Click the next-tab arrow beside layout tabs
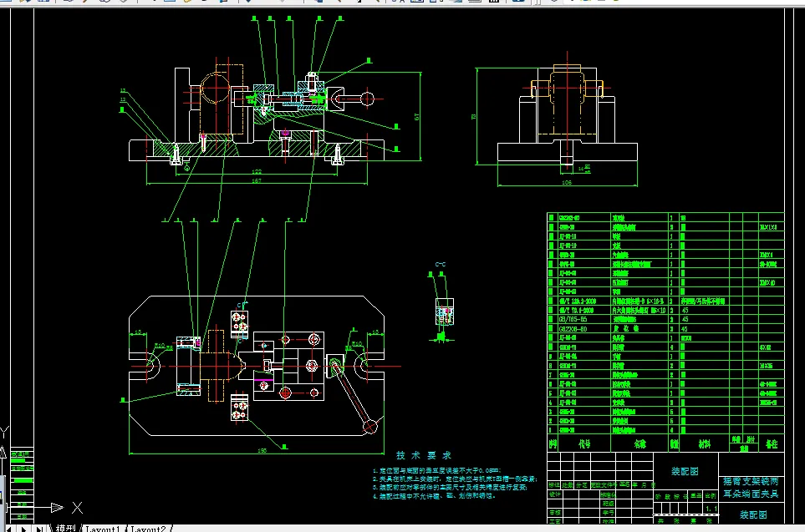Screen dimensions: 805x532 23,529
